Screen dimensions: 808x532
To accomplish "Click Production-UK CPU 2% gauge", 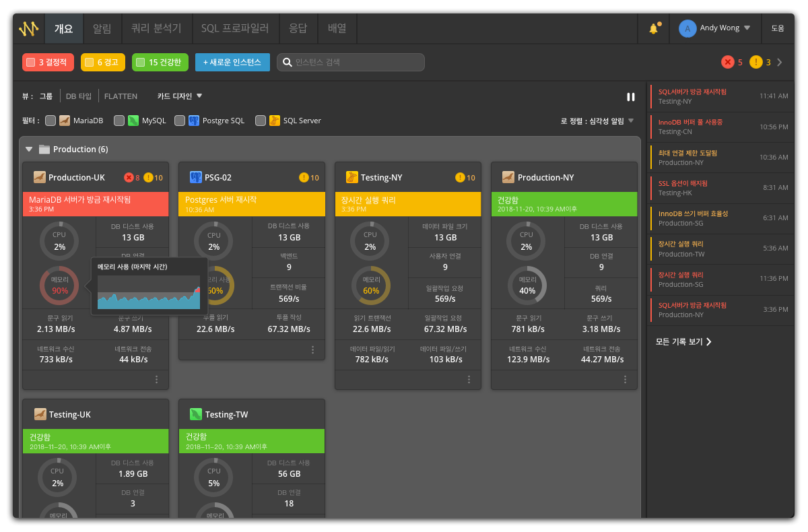I will [x=60, y=240].
